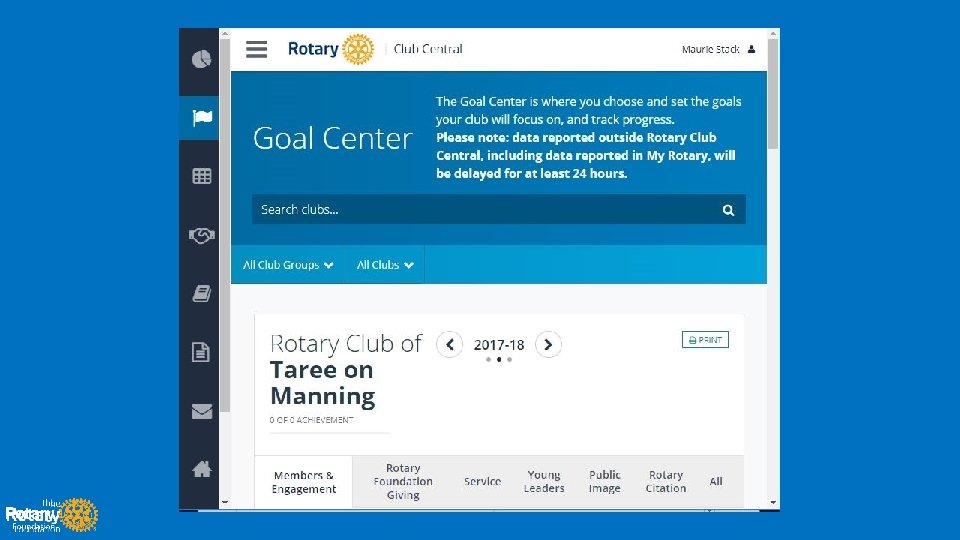Open the book resources sidebar icon
Image resolution: width=960 pixels, height=540 pixels.
tap(202, 293)
